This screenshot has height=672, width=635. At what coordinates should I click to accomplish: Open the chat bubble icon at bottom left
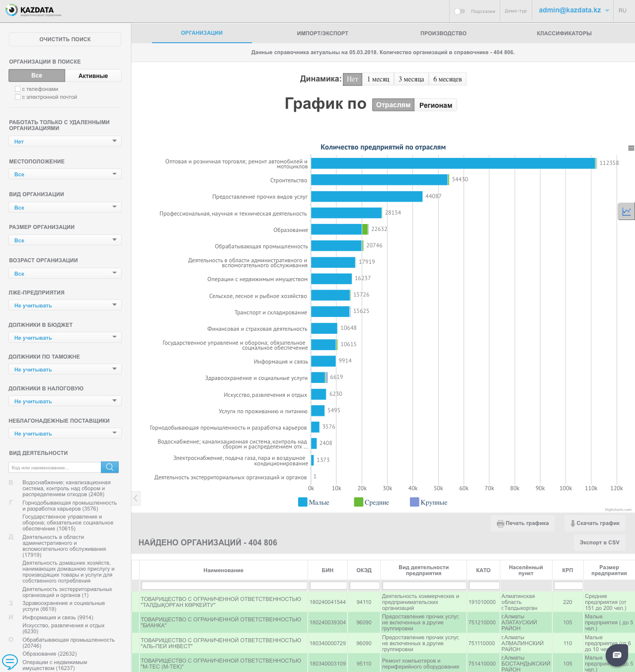10,662
